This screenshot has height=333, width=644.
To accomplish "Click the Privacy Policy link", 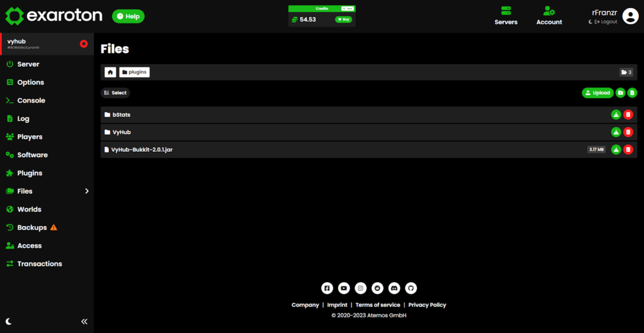I will coord(427,305).
